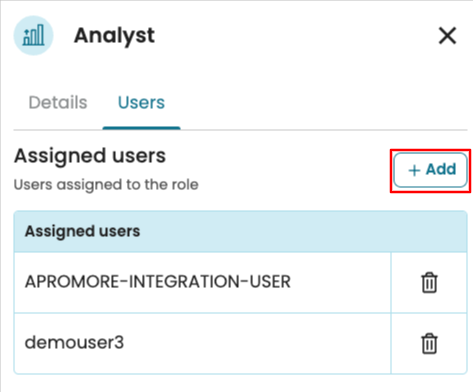Image resolution: width=473 pixels, height=392 pixels.
Task: Click the plus icon inside Add button
Action: (414, 170)
